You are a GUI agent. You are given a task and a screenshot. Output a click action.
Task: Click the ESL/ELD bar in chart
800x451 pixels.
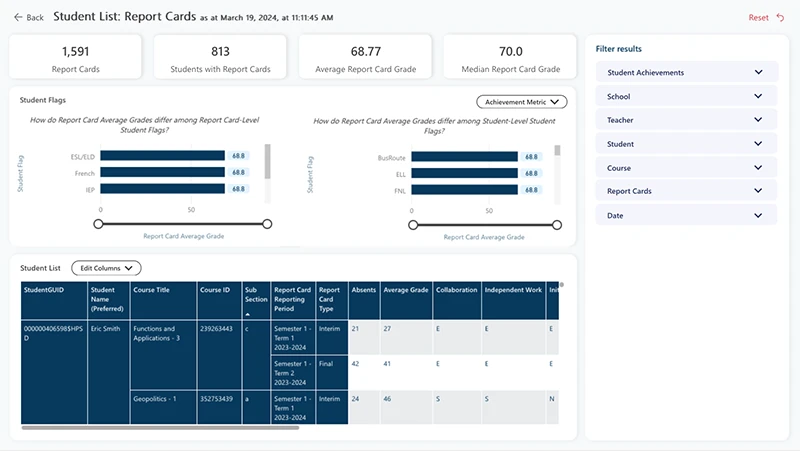tap(162, 156)
